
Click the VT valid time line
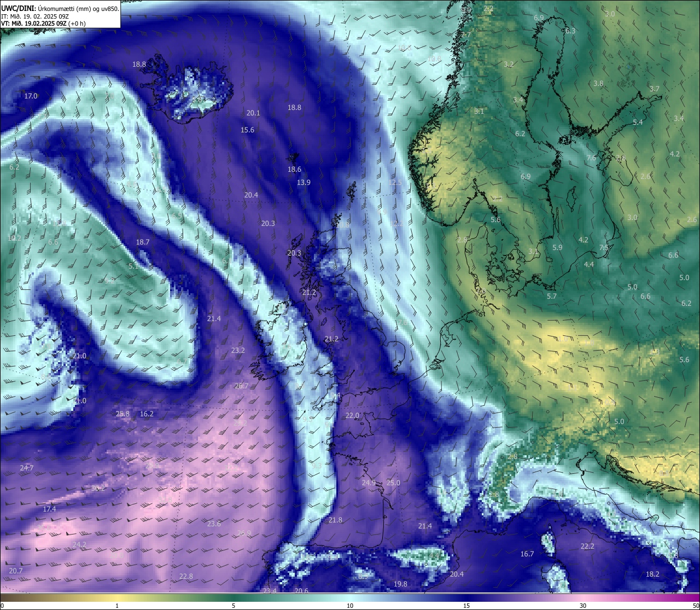click(x=44, y=24)
